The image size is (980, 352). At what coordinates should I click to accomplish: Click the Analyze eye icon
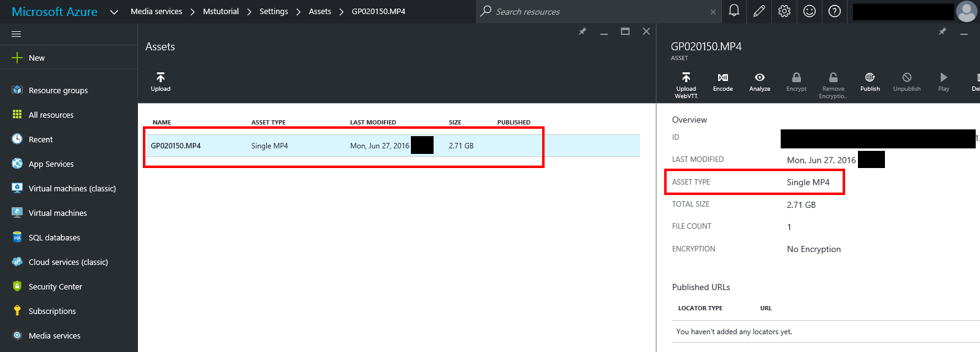point(760,77)
